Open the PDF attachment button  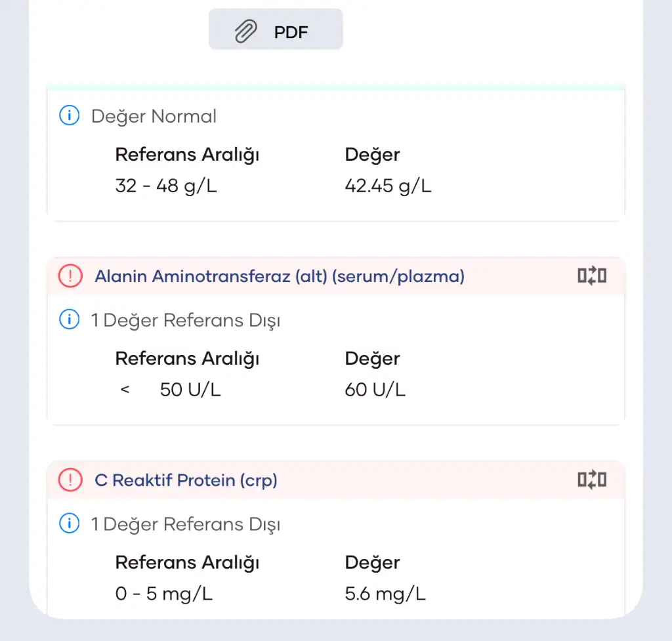tap(276, 29)
